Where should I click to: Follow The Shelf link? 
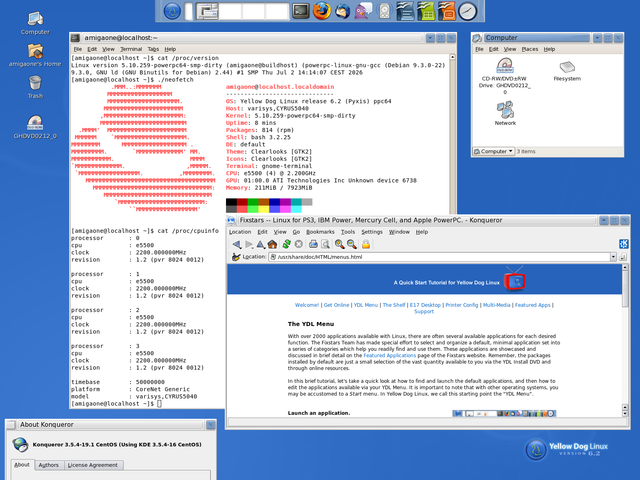tap(394, 305)
